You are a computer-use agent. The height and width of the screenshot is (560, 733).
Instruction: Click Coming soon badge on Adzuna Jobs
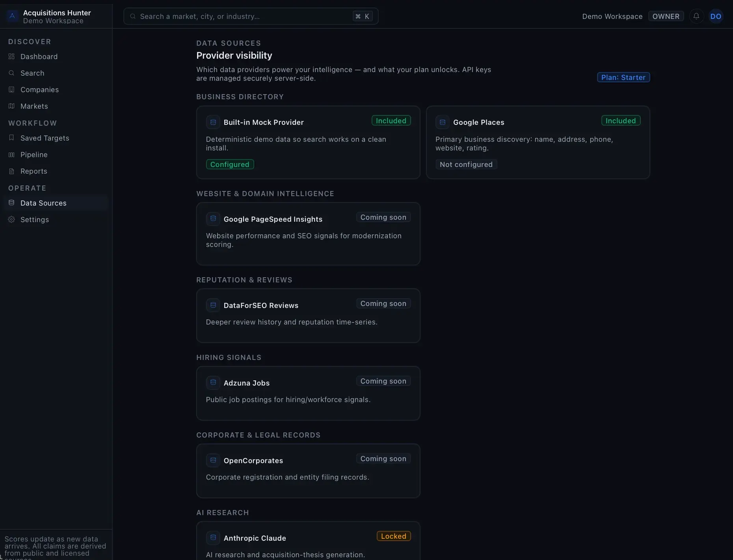pos(383,381)
